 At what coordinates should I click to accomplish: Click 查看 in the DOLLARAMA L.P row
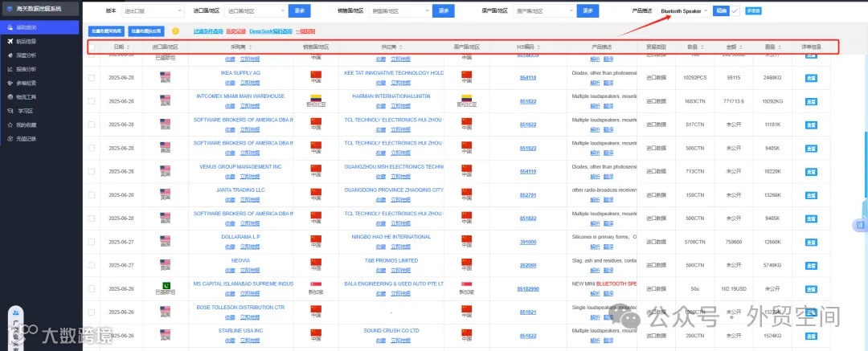point(811,242)
